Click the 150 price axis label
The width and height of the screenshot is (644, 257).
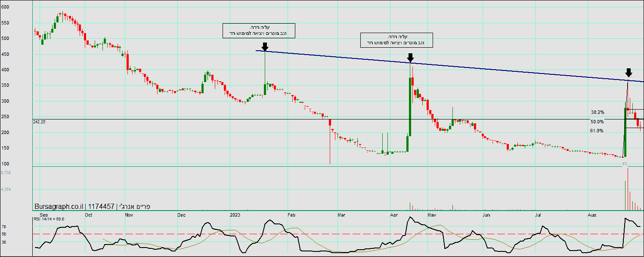(5, 148)
